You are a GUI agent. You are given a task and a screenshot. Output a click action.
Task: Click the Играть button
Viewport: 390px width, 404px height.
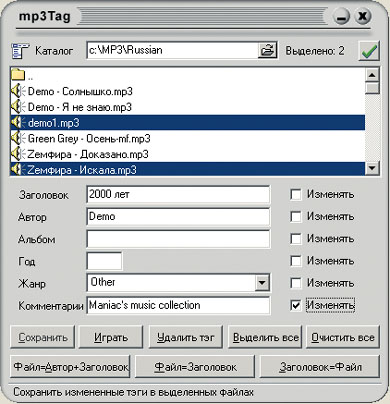tap(111, 337)
